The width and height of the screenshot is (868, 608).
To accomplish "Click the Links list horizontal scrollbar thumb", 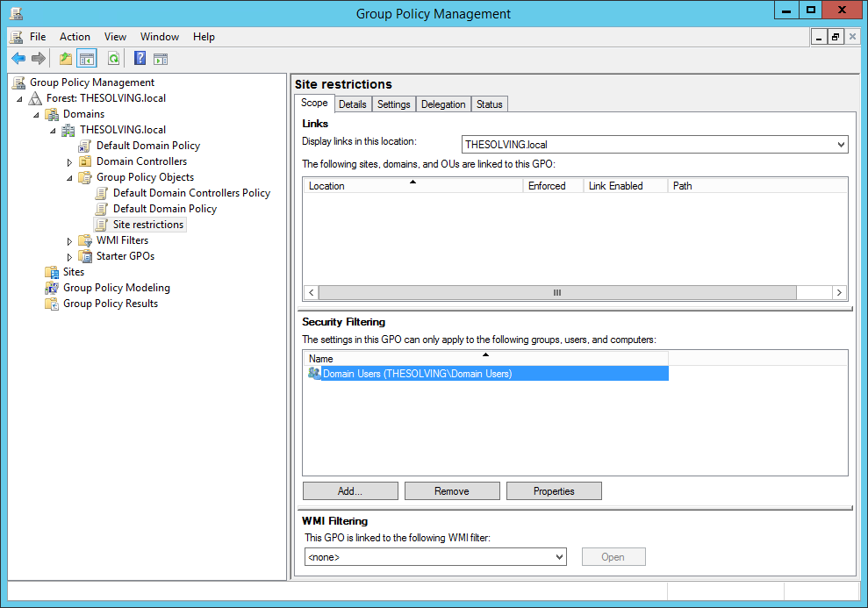I will (x=557, y=292).
